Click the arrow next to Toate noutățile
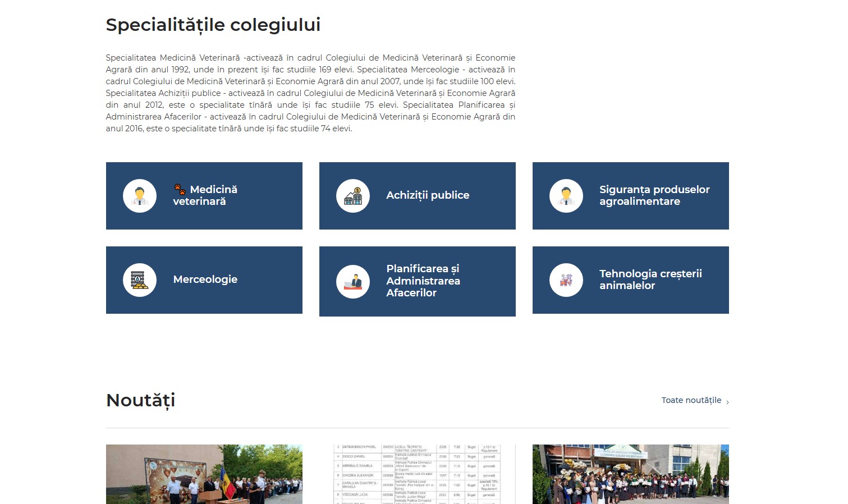The height and width of the screenshot is (504, 848). click(727, 402)
